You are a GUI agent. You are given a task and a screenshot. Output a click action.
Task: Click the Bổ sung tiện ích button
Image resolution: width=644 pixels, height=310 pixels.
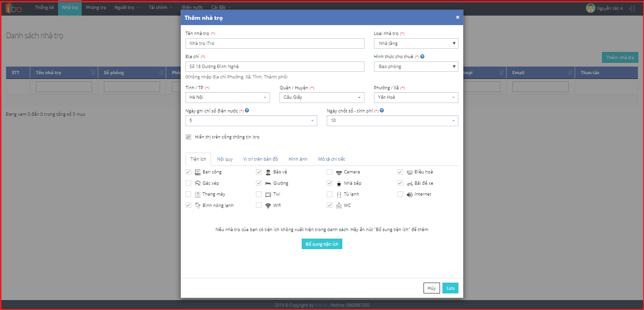point(322,244)
